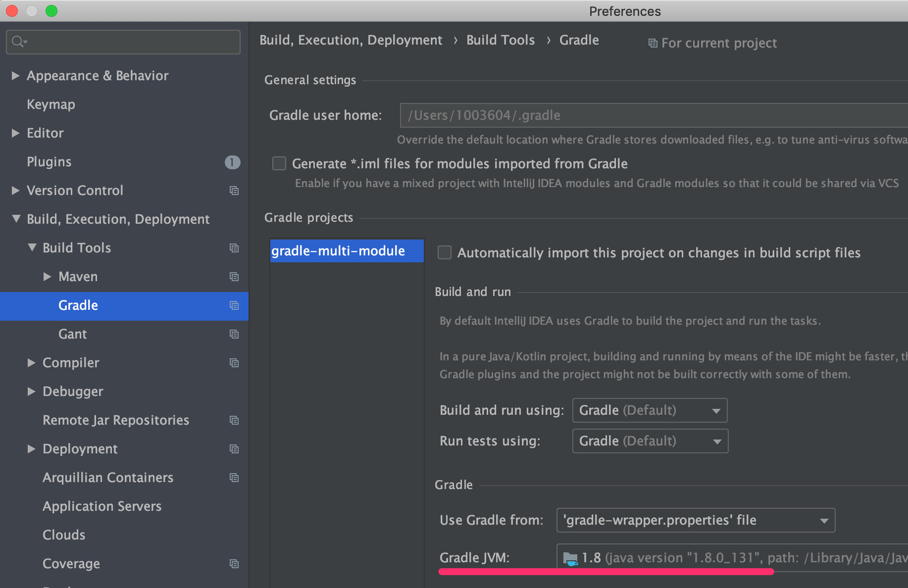Enable Generate *.iml files checkbox
Image resolution: width=908 pixels, height=588 pixels.
[x=279, y=163]
